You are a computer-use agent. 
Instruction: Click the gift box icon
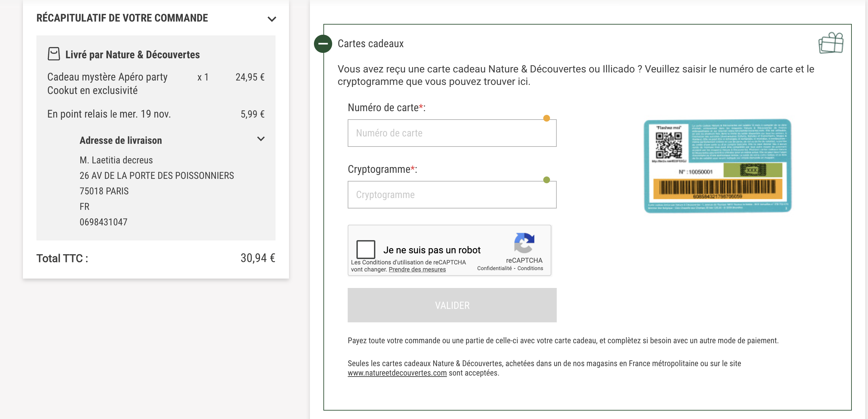coord(831,43)
